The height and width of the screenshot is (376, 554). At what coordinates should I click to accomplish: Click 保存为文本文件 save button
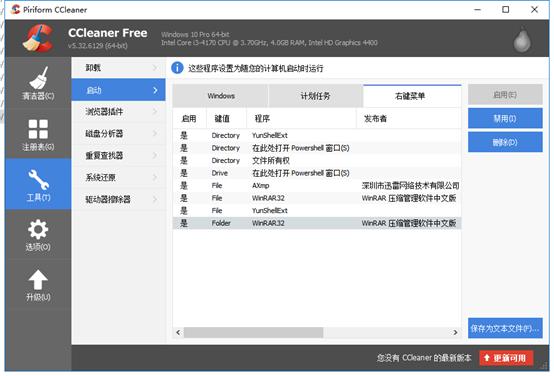[505, 328]
